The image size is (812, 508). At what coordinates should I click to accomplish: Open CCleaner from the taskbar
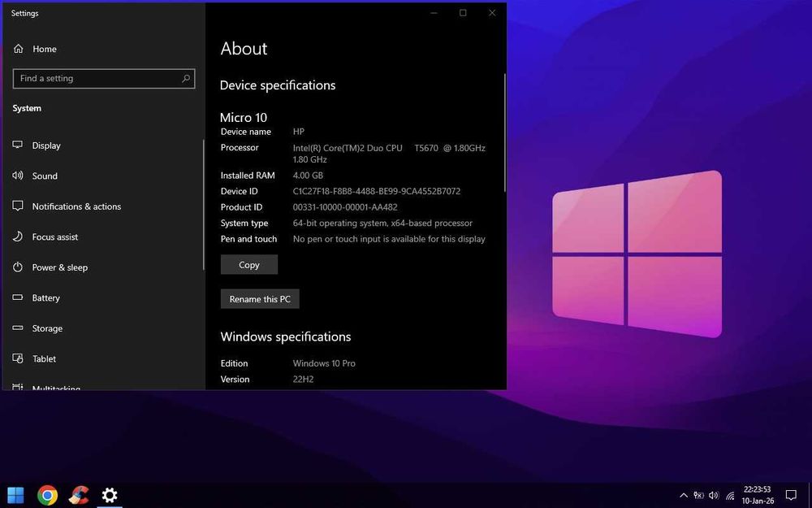click(79, 495)
